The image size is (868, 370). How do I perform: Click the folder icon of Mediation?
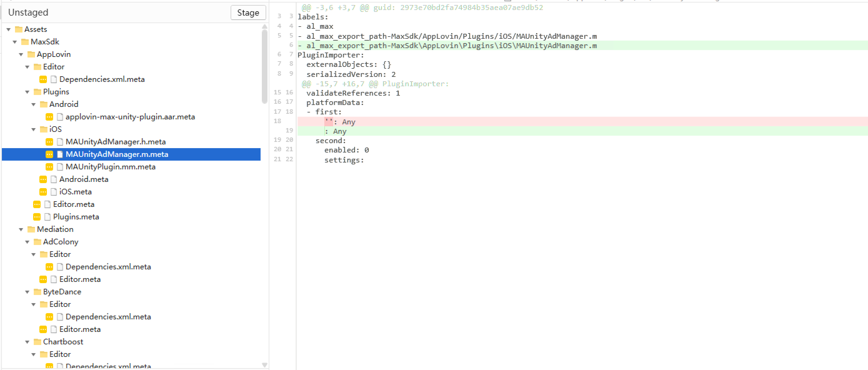[31, 229]
